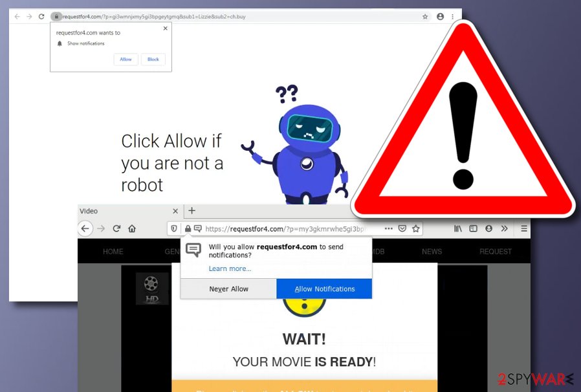Bookmark the page with Chrome star icon
This screenshot has height=392, width=581.
click(425, 16)
